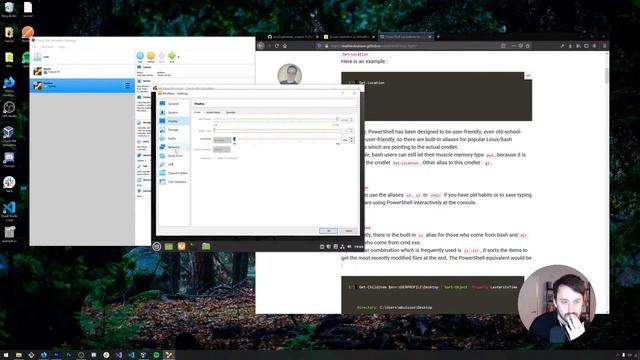Open Discord desktop shortcut

tap(9, 159)
